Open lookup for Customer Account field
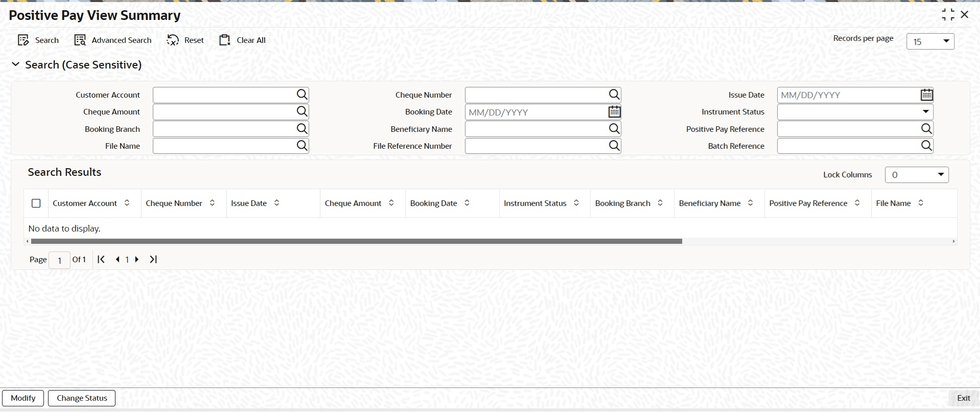 point(302,95)
